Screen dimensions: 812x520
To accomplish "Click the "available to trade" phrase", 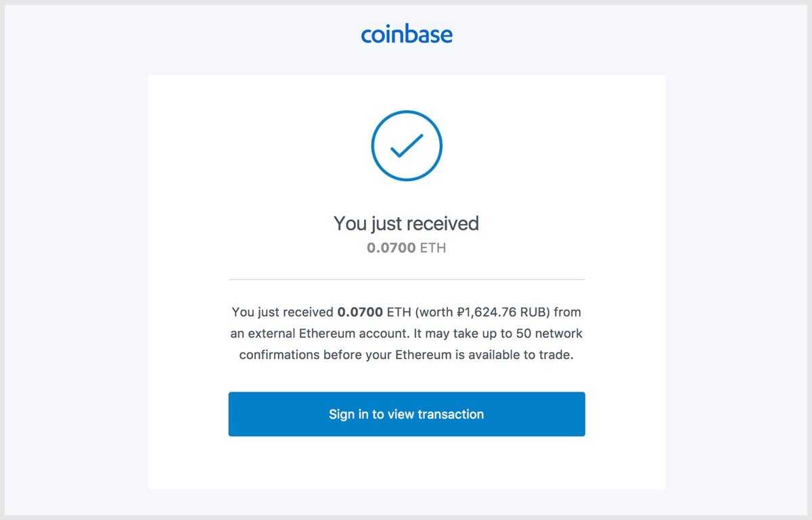I will [x=524, y=354].
